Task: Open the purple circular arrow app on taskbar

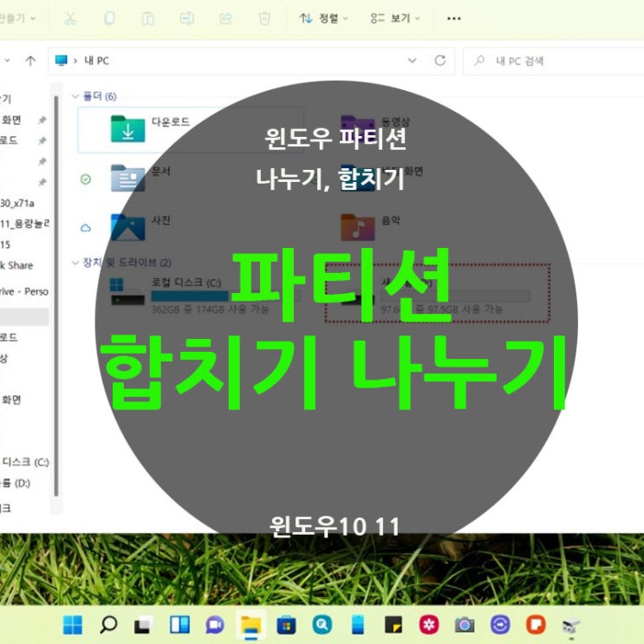Action: click(500, 626)
